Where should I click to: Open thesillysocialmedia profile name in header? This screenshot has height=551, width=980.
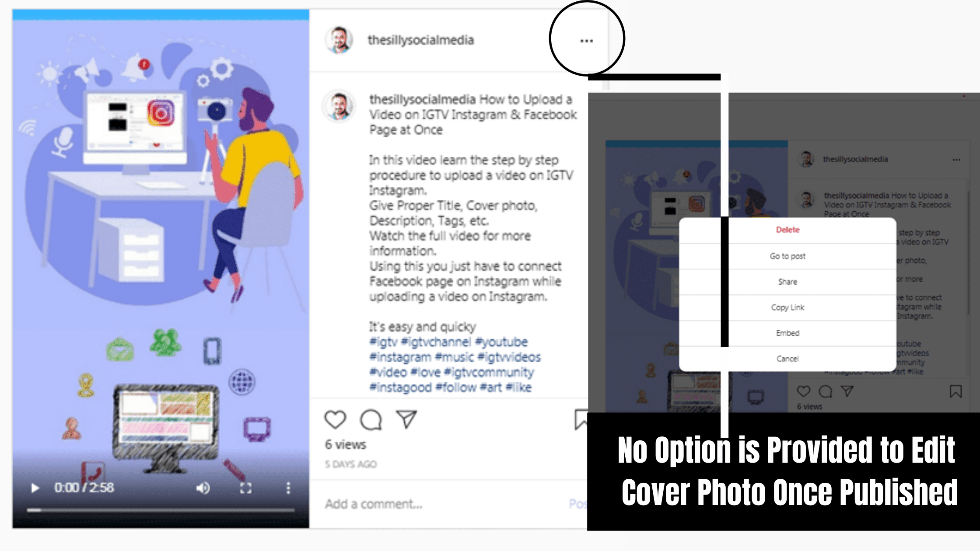[420, 40]
